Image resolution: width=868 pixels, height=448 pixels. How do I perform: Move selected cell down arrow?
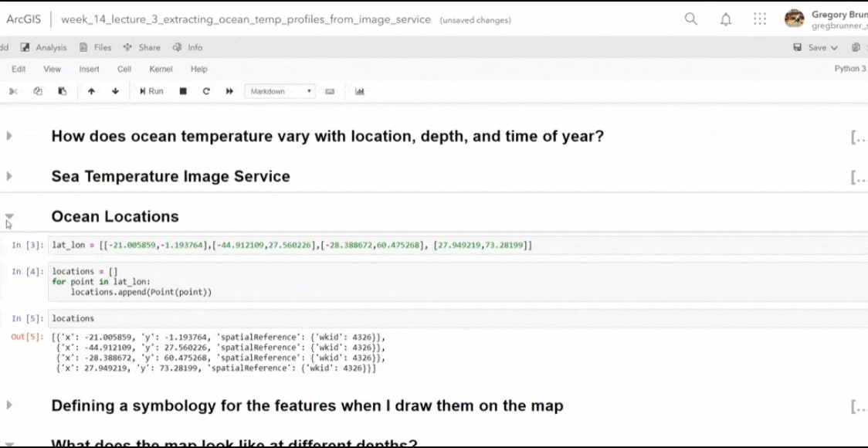[115, 91]
